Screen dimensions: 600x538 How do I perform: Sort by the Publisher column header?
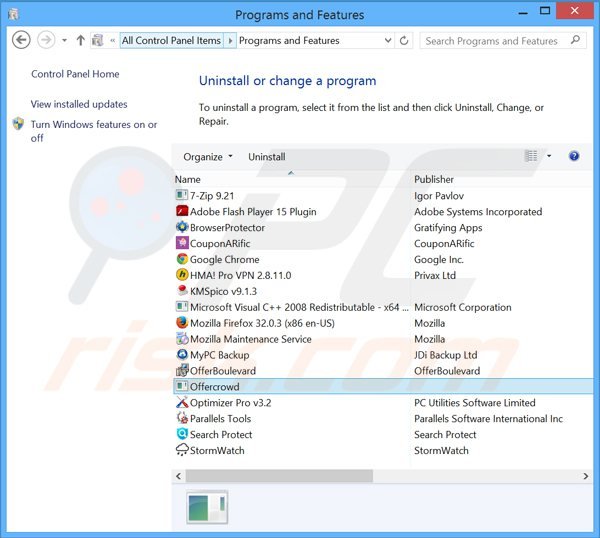click(434, 179)
